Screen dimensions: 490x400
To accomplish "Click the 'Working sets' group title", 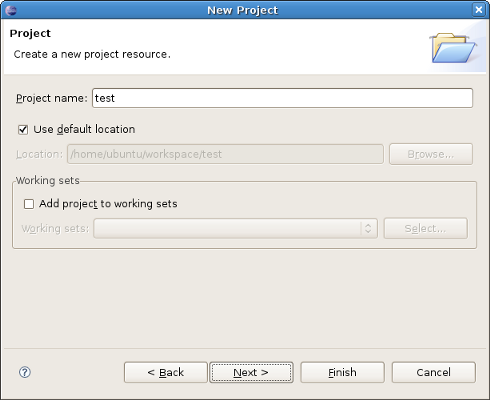I will pyautogui.click(x=48, y=180).
